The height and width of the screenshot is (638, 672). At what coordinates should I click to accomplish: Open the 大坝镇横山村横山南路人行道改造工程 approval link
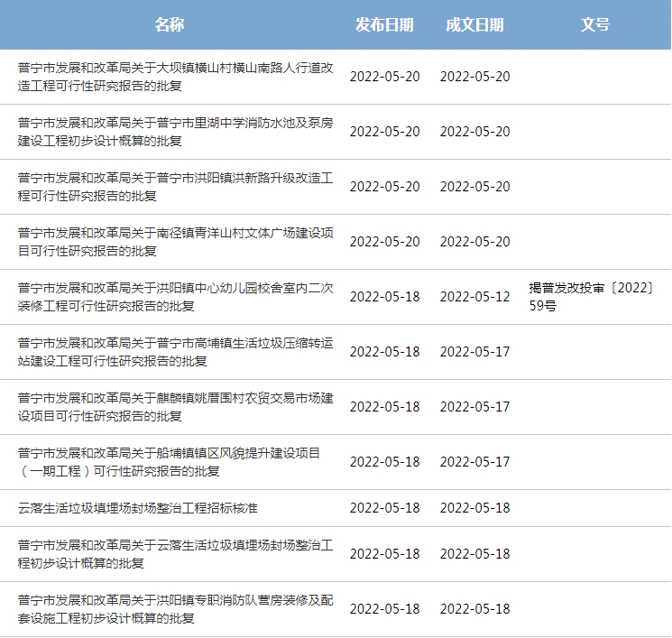176,77
